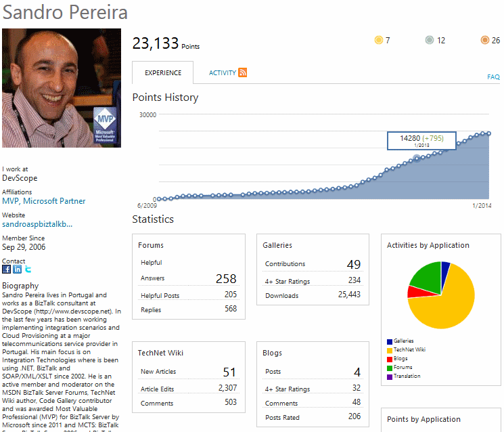
Task: Open the Facebook contact icon
Action: click(x=7, y=269)
